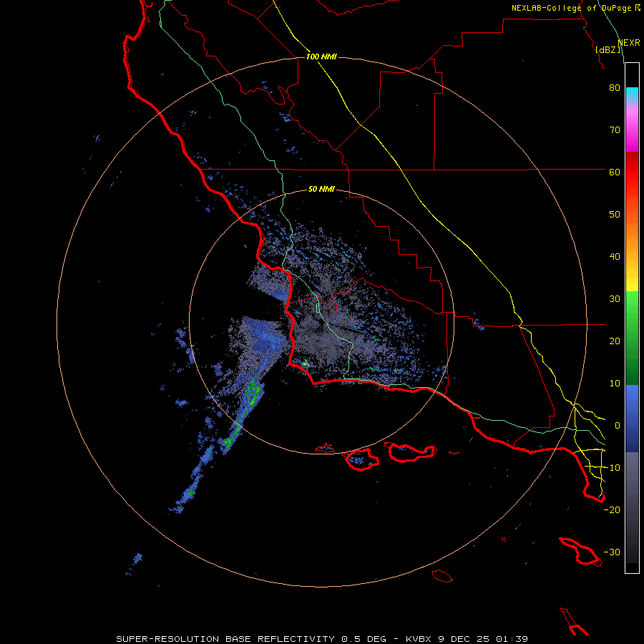Click the radar site at the rings' center
The height and width of the screenshot is (644, 644).
click(321, 322)
